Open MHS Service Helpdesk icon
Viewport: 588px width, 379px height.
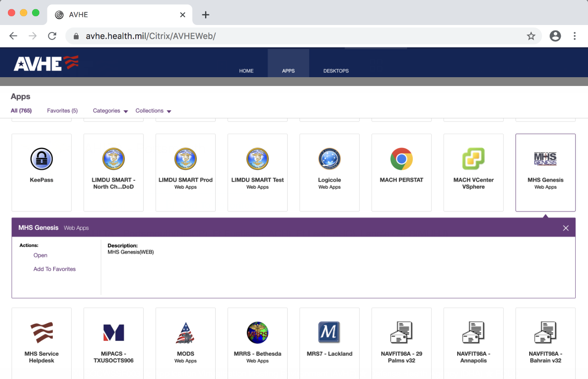pos(42,333)
